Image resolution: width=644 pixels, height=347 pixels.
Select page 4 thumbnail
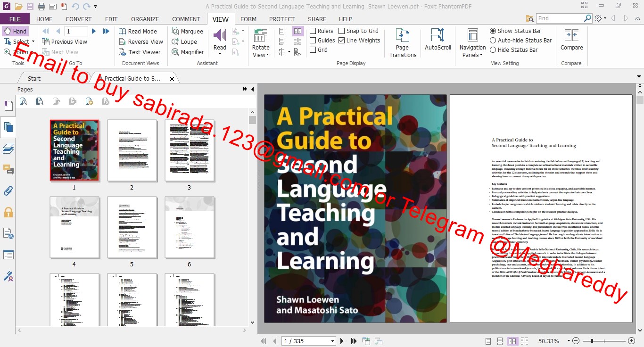(x=74, y=227)
